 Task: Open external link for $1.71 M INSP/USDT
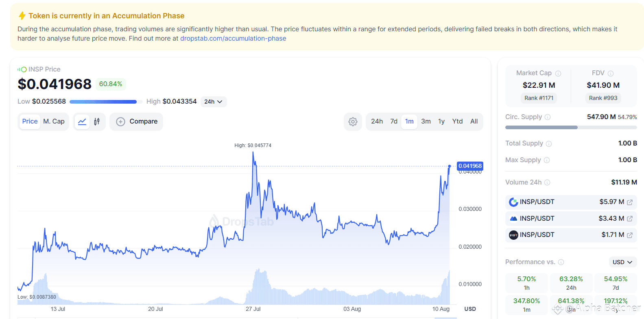(630, 235)
